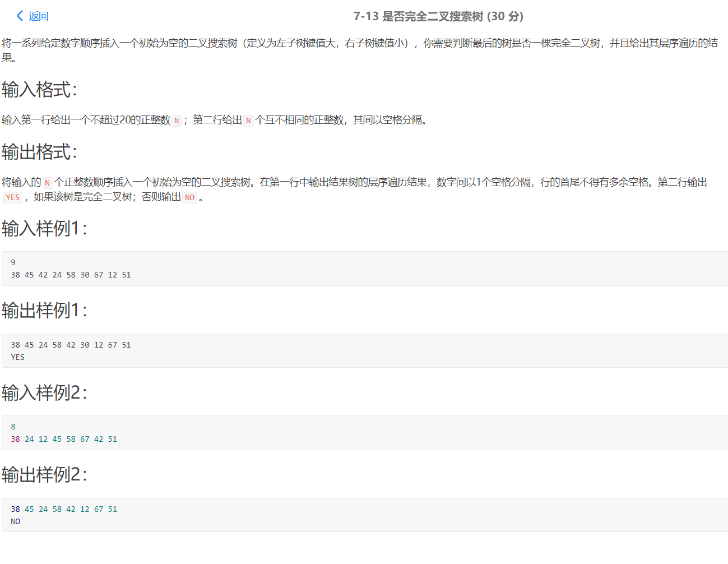Select the 输出格式 heading

point(35,151)
